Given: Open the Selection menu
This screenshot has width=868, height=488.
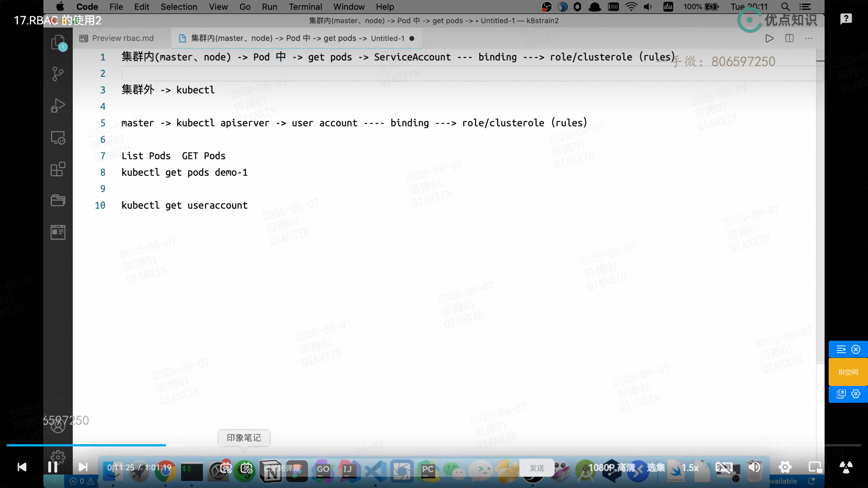Looking at the screenshot, I should [179, 7].
